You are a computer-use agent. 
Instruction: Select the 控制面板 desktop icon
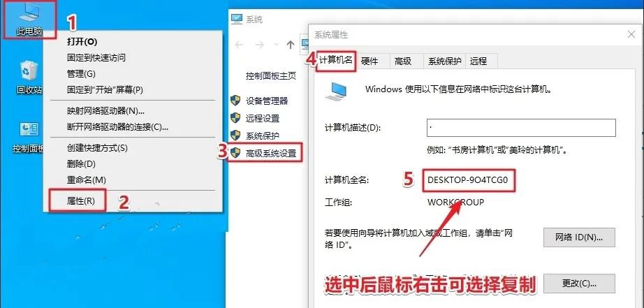pyautogui.click(x=29, y=137)
